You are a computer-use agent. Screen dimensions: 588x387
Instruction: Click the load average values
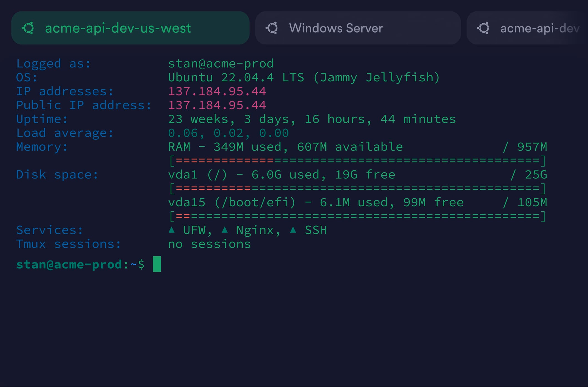tap(228, 133)
